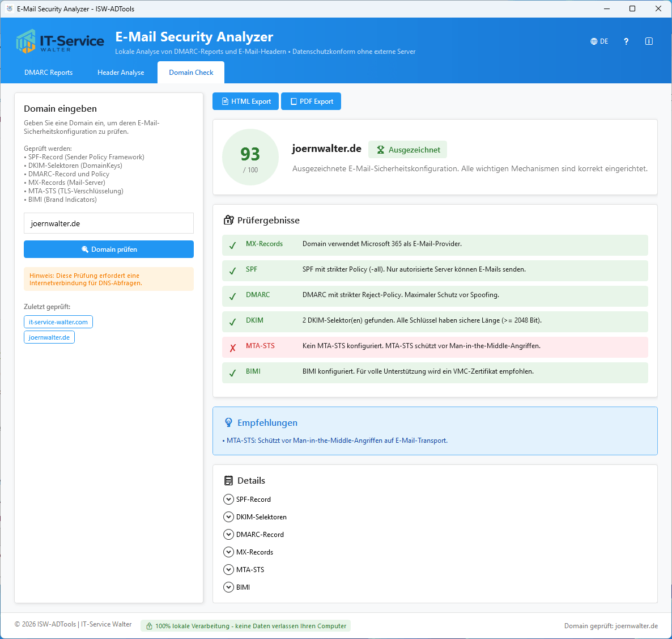Viewport: 672px width, 639px height.
Task: Open the Header Analyse tab
Action: click(121, 73)
